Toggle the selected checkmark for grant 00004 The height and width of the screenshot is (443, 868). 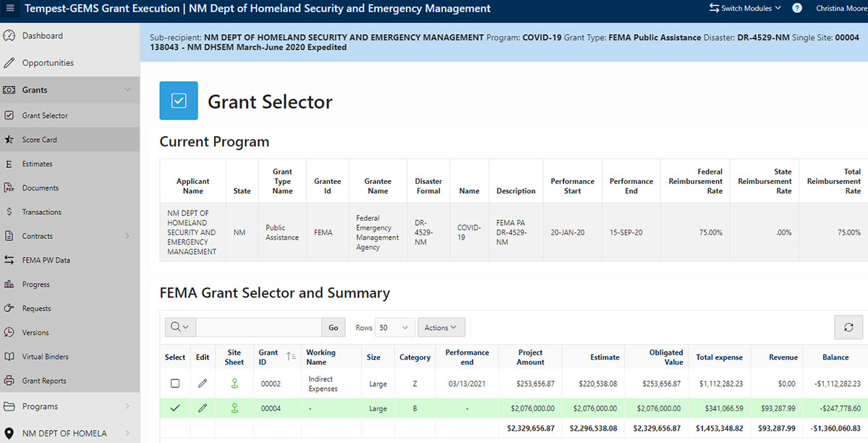(x=175, y=408)
